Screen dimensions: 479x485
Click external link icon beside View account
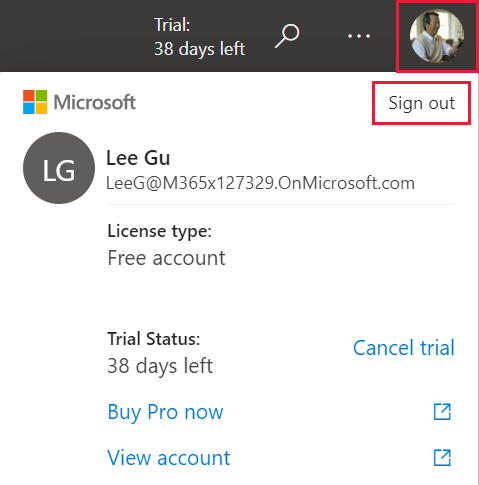pos(442,457)
